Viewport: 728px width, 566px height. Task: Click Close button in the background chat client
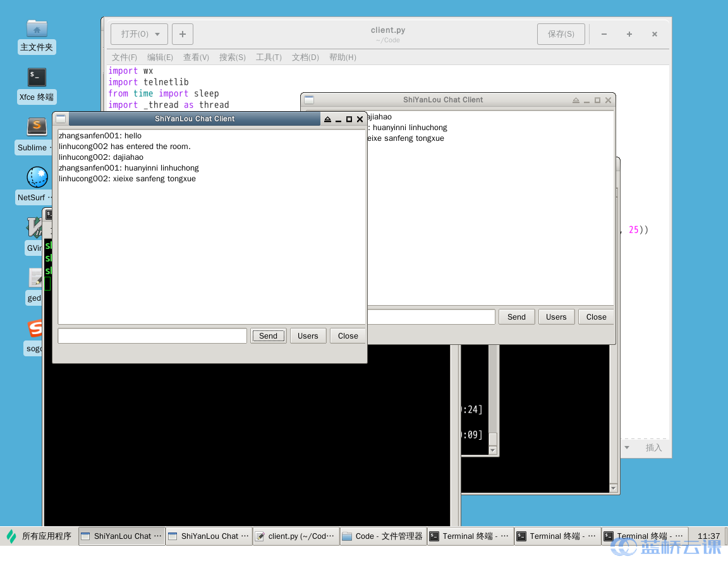596,317
